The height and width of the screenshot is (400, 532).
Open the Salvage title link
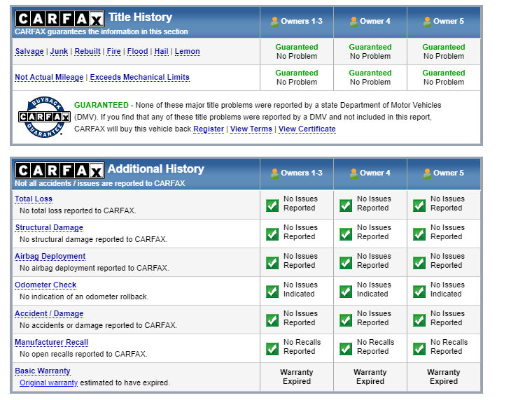(x=29, y=52)
